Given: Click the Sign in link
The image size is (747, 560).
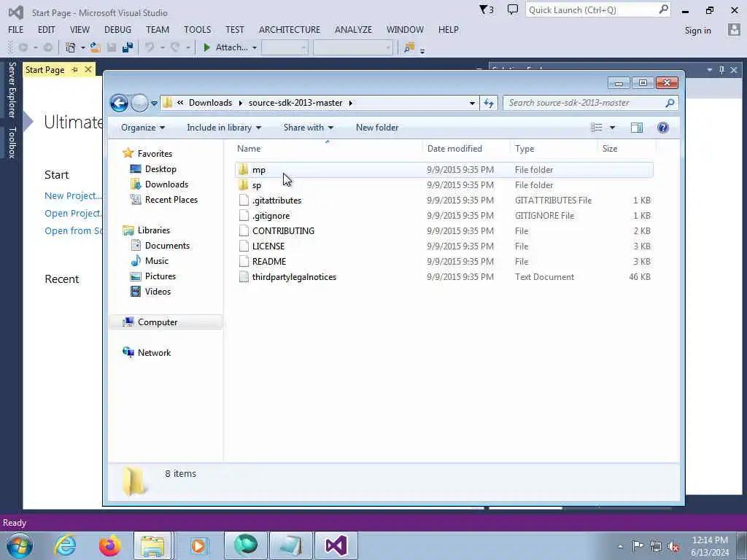Looking at the screenshot, I should (x=698, y=31).
